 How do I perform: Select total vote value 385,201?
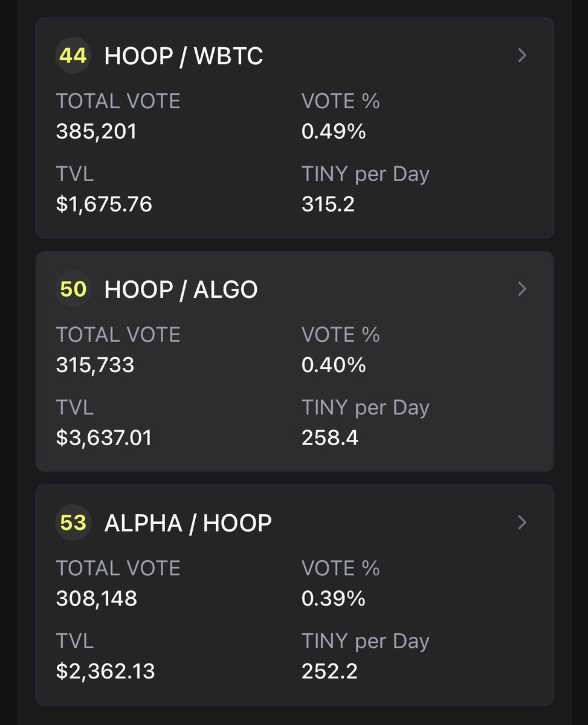pyautogui.click(x=96, y=132)
